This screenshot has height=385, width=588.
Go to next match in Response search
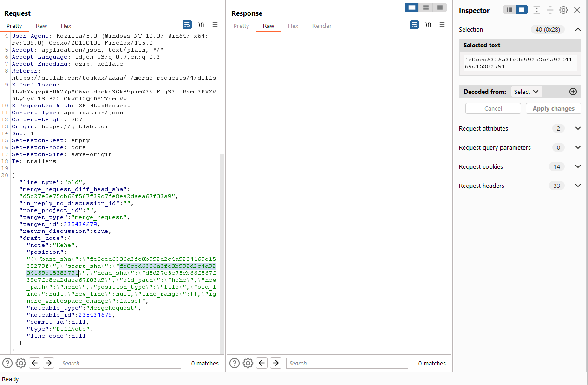[x=276, y=363]
